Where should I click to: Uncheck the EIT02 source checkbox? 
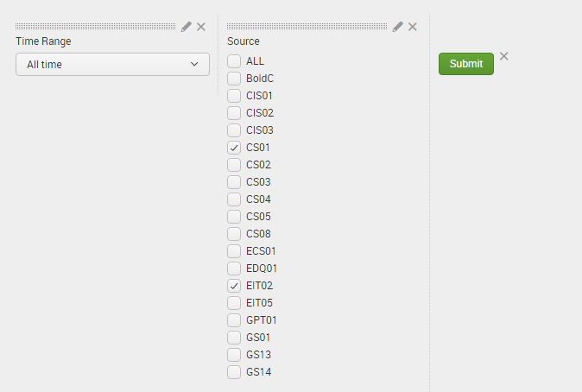pyautogui.click(x=234, y=286)
